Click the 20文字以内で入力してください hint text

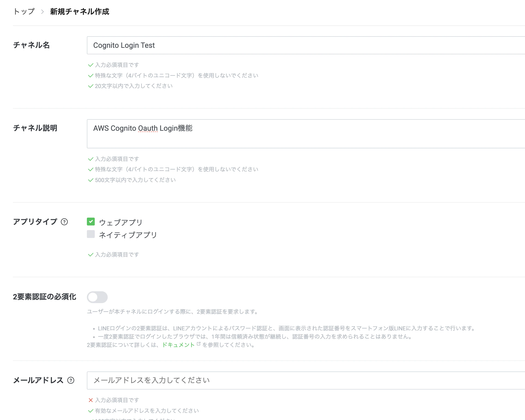point(134,86)
